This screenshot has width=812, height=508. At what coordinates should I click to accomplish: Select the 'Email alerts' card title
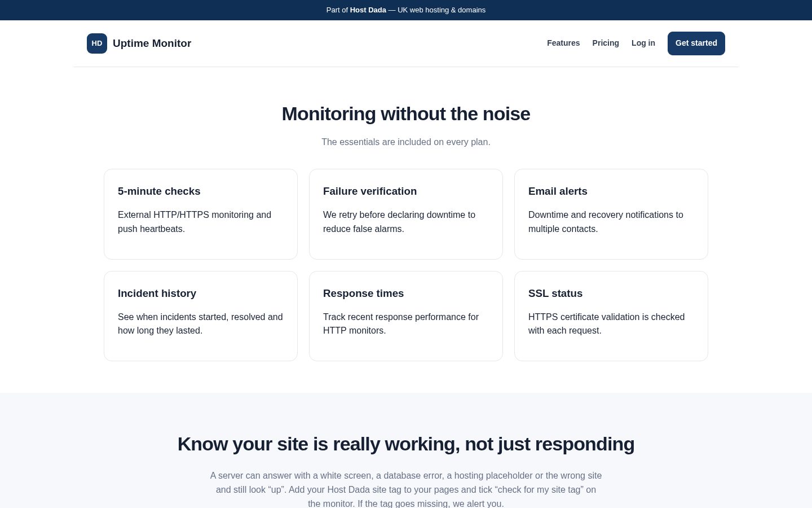(x=558, y=191)
